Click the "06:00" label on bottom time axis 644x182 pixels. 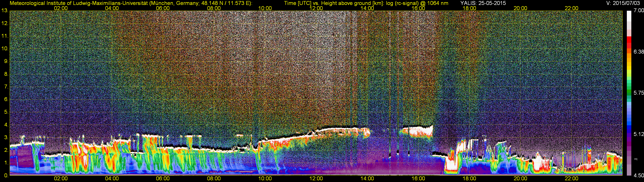[163, 179]
